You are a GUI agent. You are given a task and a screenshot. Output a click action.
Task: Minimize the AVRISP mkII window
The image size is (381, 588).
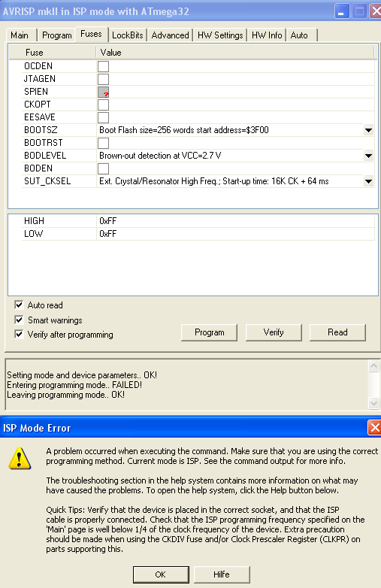pyautogui.click(x=341, y=11)
